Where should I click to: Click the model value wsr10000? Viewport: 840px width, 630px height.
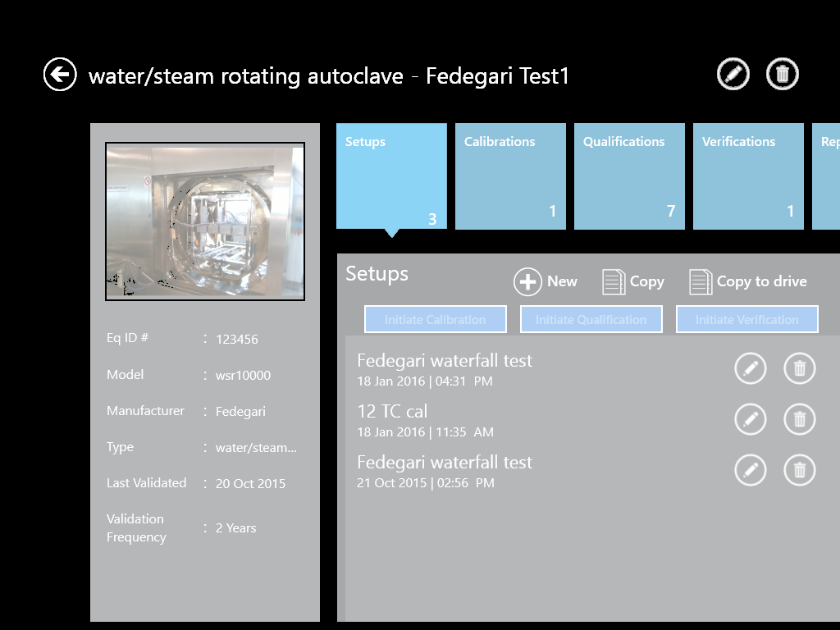(243, 375)
